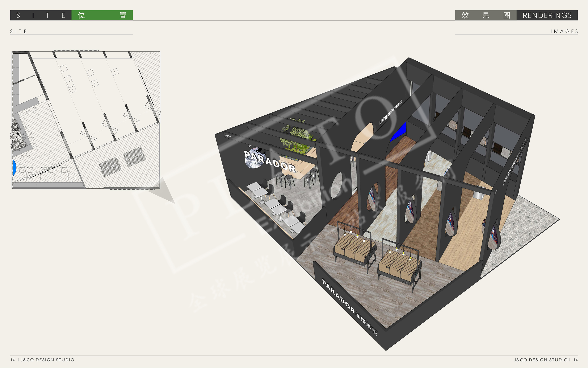This screenshot has height=368, width=588.
Task: Click the J&CO DESIGN STUDIO footer left
Action: [x=48, y=360]
